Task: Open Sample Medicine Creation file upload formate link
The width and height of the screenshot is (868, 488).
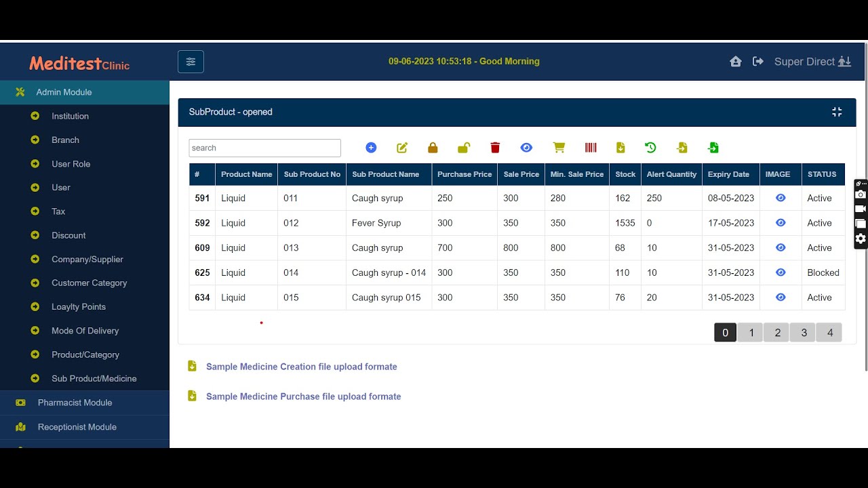Action: (302, 367)
